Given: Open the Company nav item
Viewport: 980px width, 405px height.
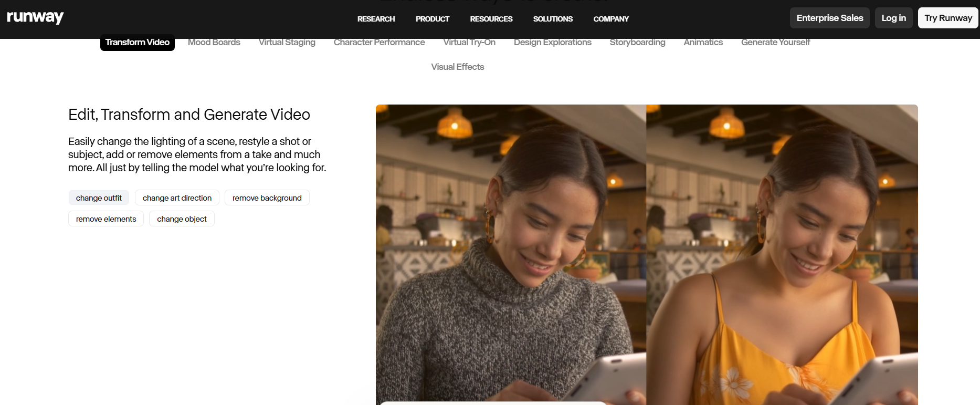Looking at the screenshot, I should tap(610, 19).
